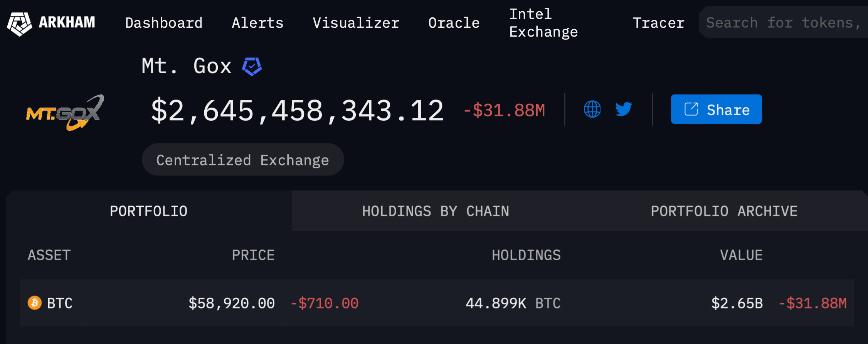Click the Mt. Gox entity logo

tap(65, 113)
